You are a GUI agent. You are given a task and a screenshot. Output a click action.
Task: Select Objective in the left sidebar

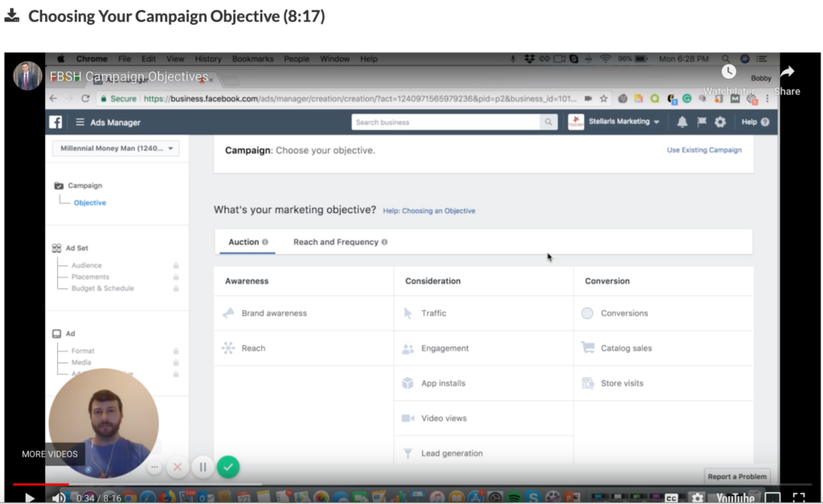(x=90, y=203)
